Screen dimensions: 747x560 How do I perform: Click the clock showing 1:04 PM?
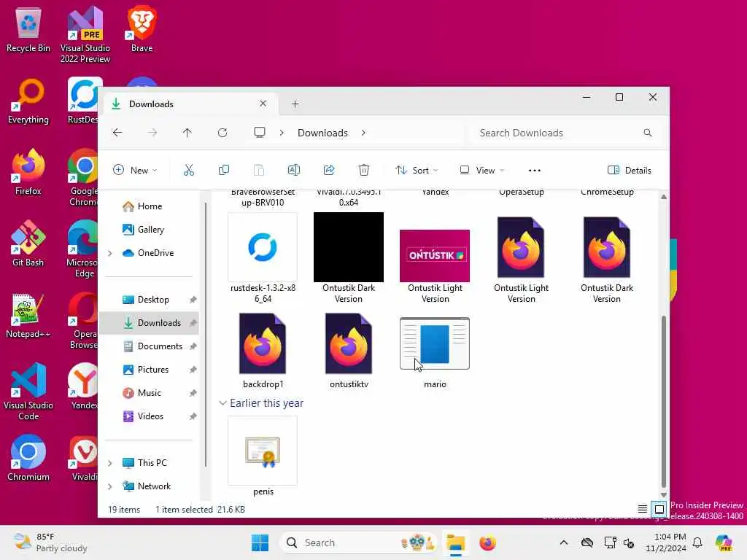[666, 542]
